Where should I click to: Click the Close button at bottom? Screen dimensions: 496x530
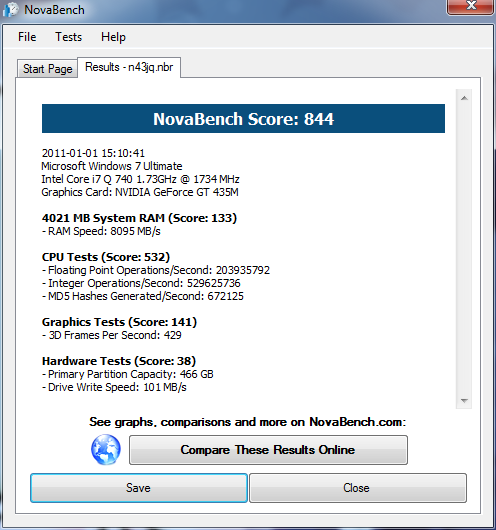click(358, 488)
